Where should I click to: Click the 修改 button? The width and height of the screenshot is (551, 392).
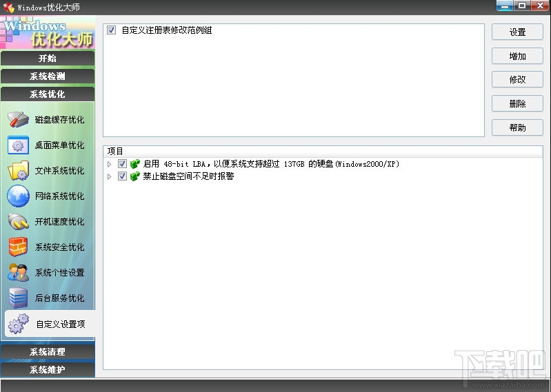tap(517, 80)
